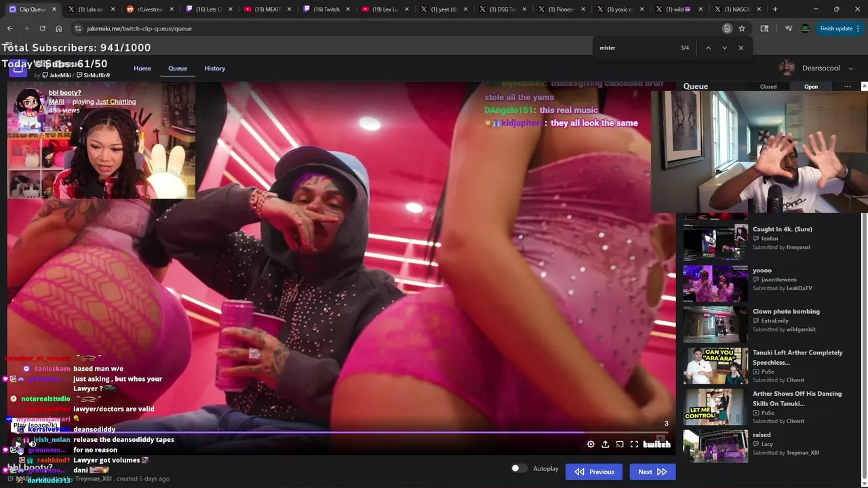Open a new browser tab

(x=775, y=9)
